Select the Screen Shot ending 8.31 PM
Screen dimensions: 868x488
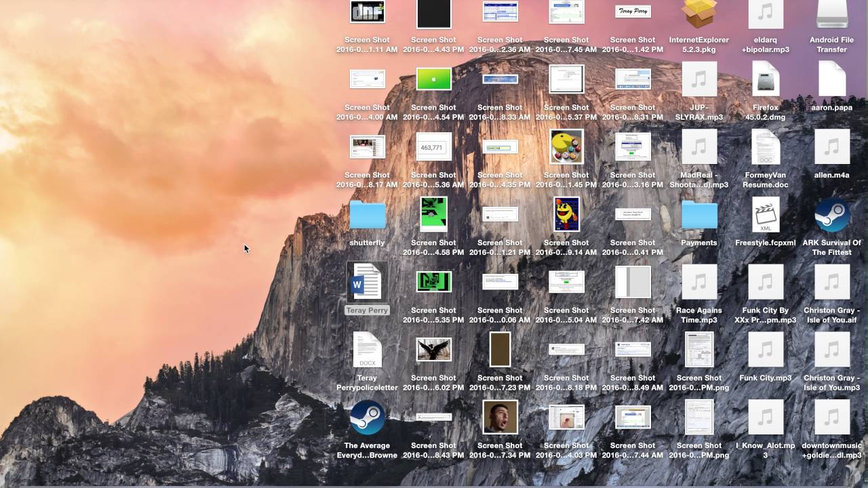tap(633, 79)
